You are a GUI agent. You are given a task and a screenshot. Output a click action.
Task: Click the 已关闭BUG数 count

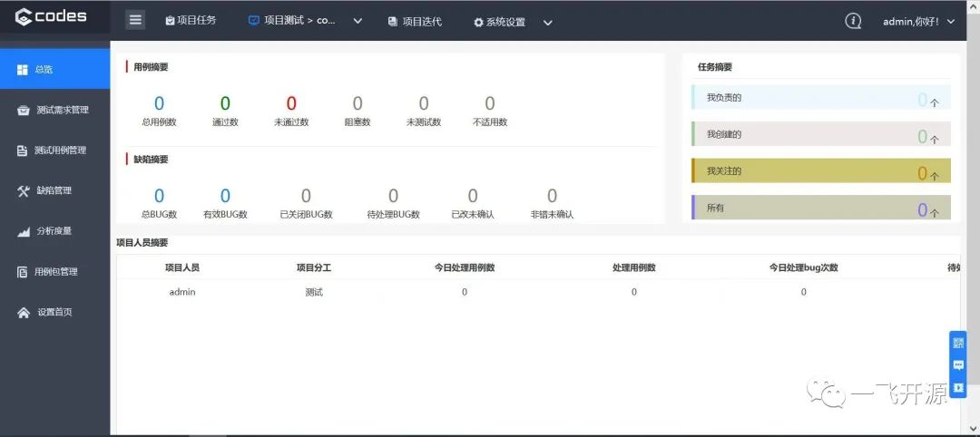(x=306, y=196)
